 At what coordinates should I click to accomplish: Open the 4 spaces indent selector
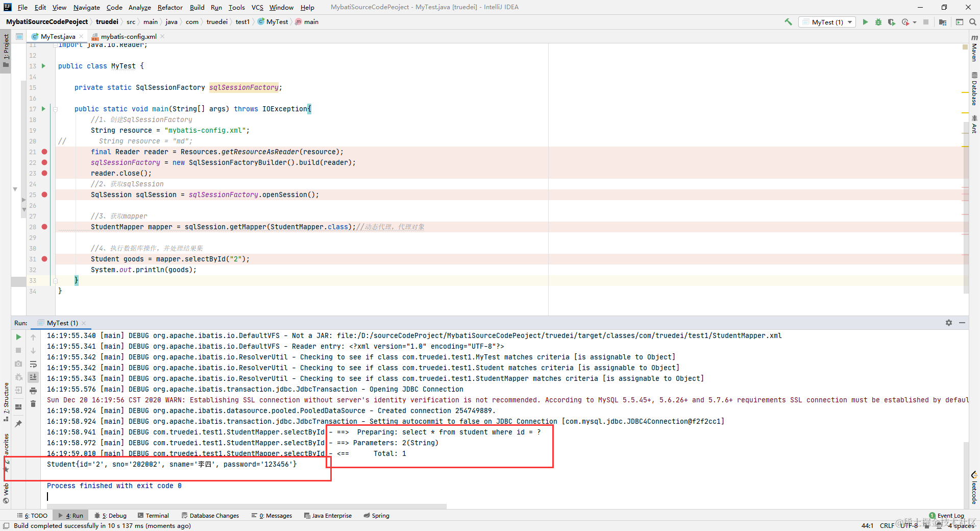pos(961,526)
